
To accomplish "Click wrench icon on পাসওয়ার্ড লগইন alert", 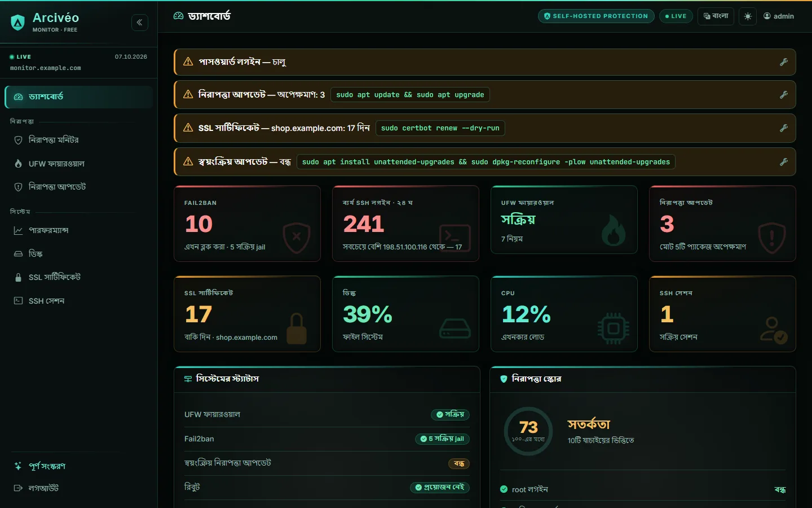I will [784, 62].
